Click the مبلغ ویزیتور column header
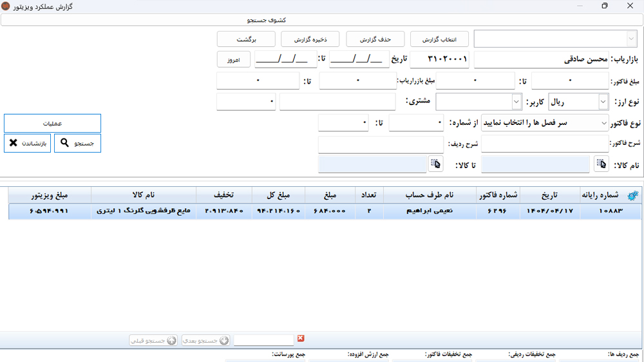Screen dimensions: 644x362 [50, 195]
